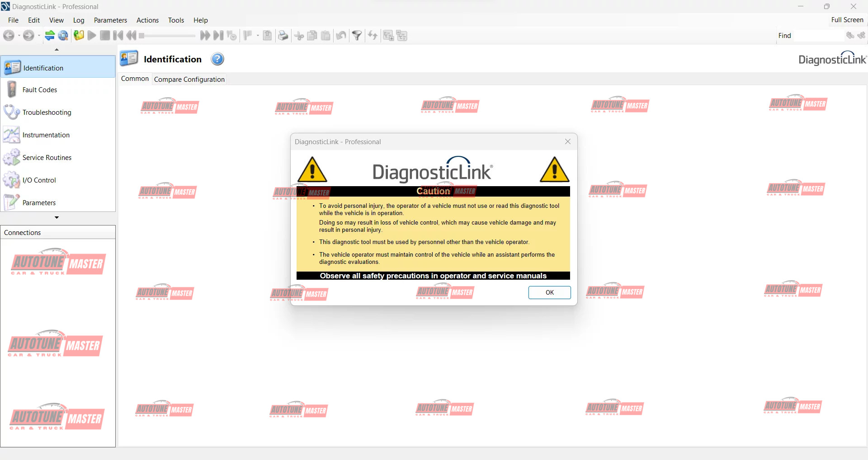The image size is (868, 460).
Task: Click the globe search toolbar icon
Action: click(x=63, y=36)
